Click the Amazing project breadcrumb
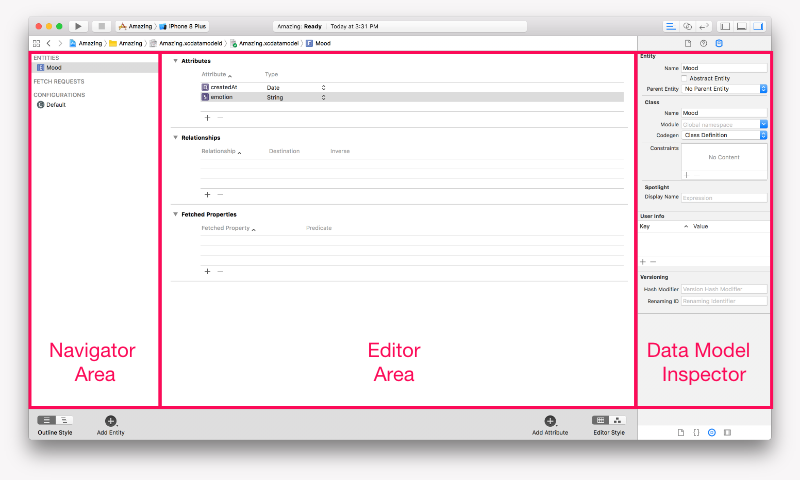This screenshot has width=800, height=480. (86, 43)
